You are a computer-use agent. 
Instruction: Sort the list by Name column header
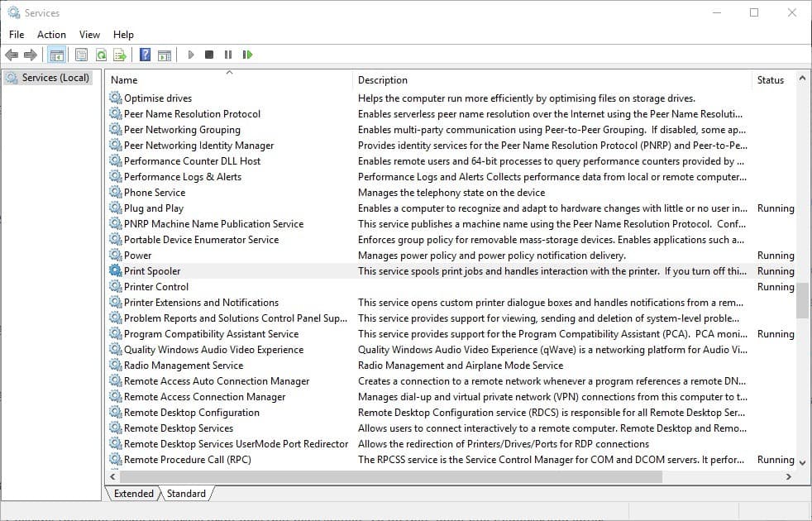[x=124, y=80]
